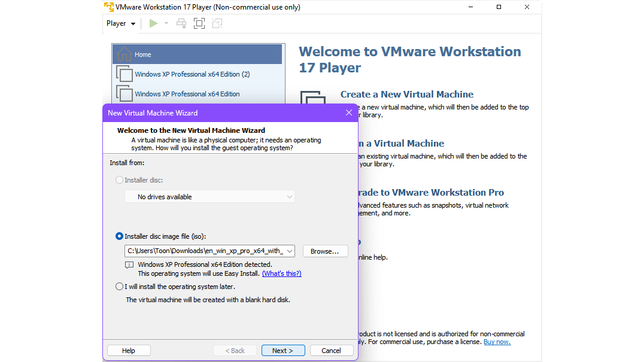Click the 'Install from:' label

[127, 163]
